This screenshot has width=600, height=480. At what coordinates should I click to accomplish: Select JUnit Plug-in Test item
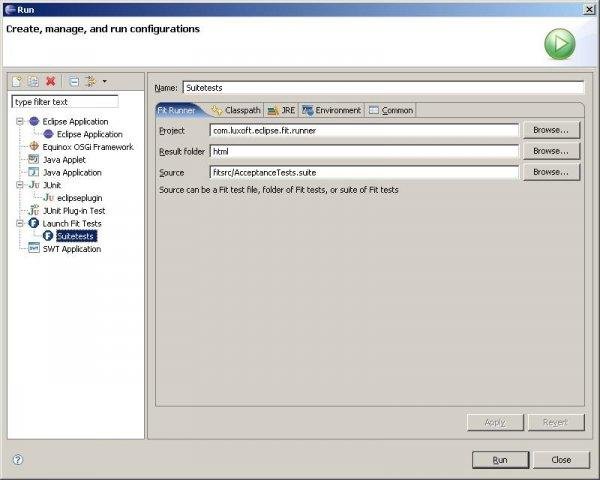(x=74, y=211)
